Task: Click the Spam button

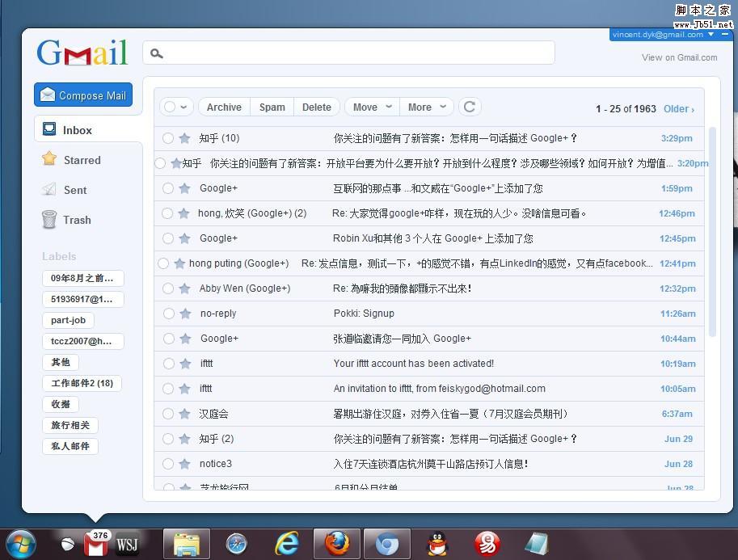Action: (272, 107)
